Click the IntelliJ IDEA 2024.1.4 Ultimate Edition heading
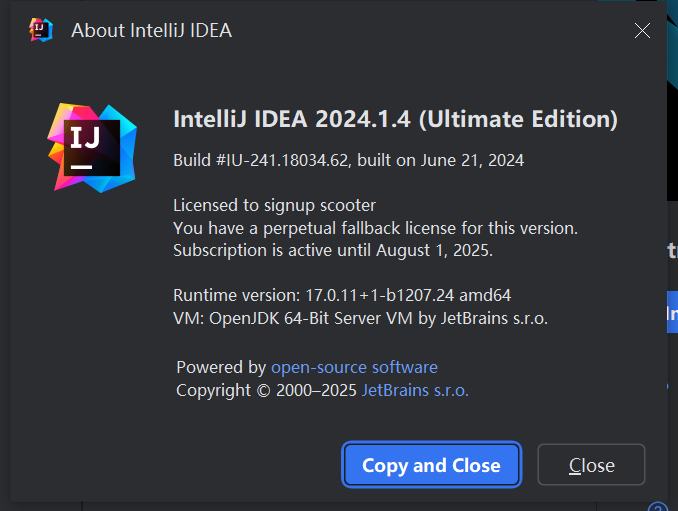Screen dimensions: 678x511 pos(395,120)
